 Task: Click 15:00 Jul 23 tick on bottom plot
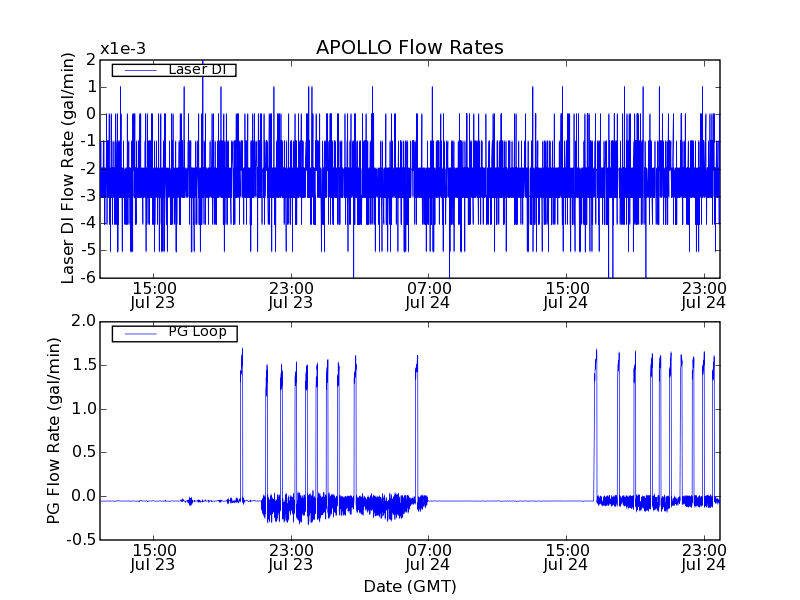tap(153, 557)
